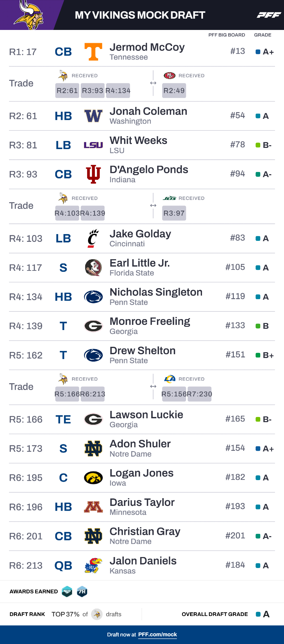Click the Tennessee team logo
The width and height of the screenshot is (284, 644).
click(93, 52)
